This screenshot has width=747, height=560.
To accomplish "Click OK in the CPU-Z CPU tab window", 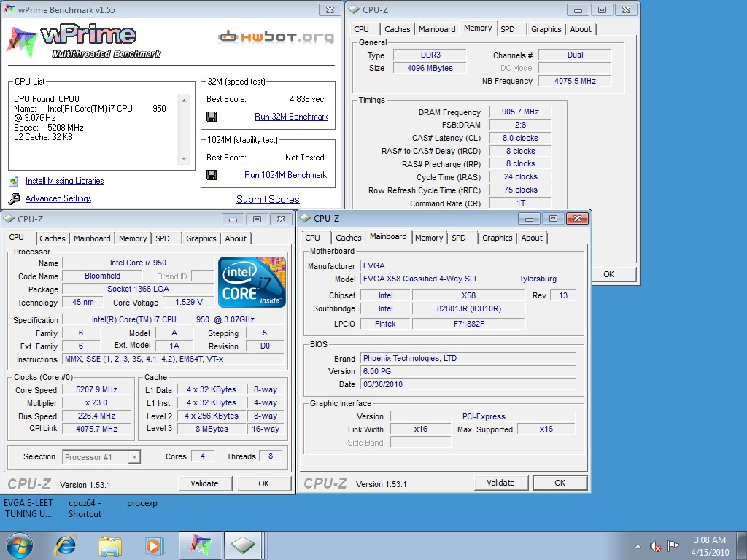I will click(x=264, y=483).
